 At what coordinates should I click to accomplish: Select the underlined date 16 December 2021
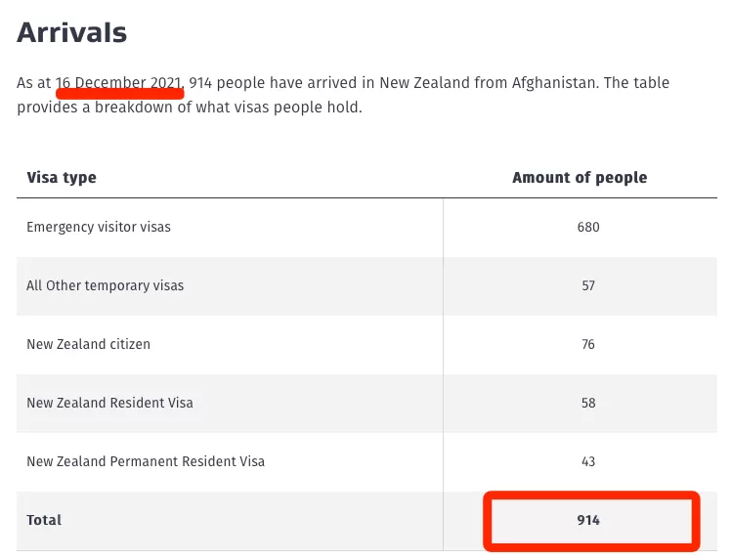(x=118, y=83)
